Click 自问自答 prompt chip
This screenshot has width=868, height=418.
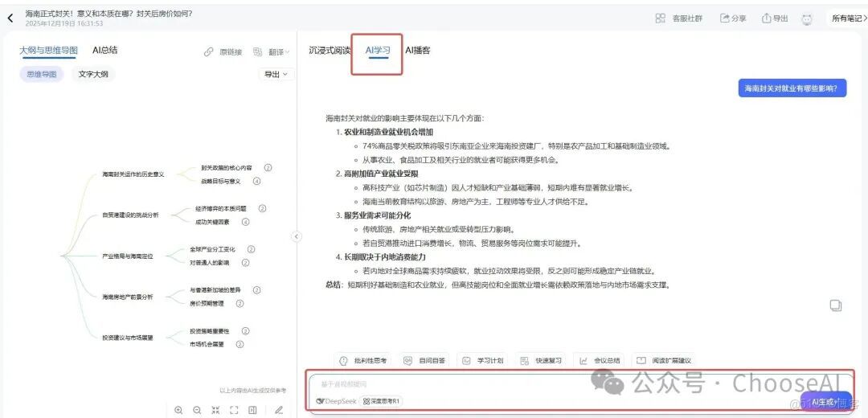(424, 360)
